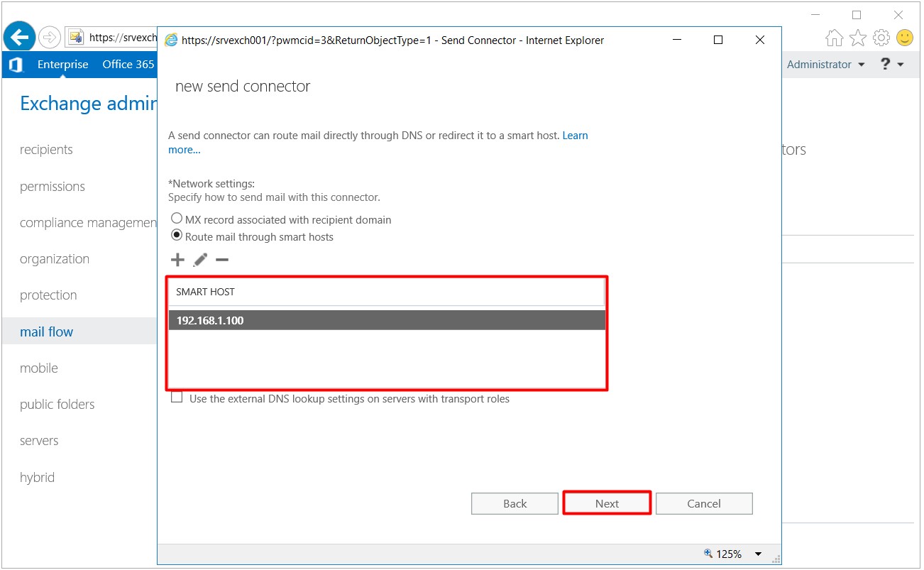The image size is (924, 570).
Task: Switch to the Office 365 tab
Action: point(128,64)
